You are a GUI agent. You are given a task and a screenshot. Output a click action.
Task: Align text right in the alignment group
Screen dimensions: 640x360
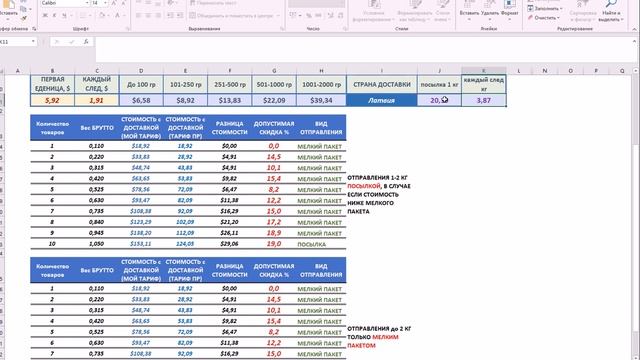[x=158, y=16]
